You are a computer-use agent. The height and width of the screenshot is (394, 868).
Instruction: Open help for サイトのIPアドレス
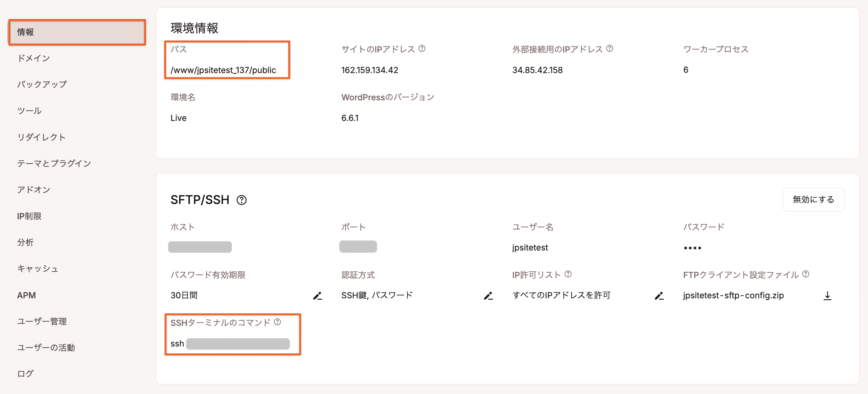pyautogui.click(x=423, y=48)
